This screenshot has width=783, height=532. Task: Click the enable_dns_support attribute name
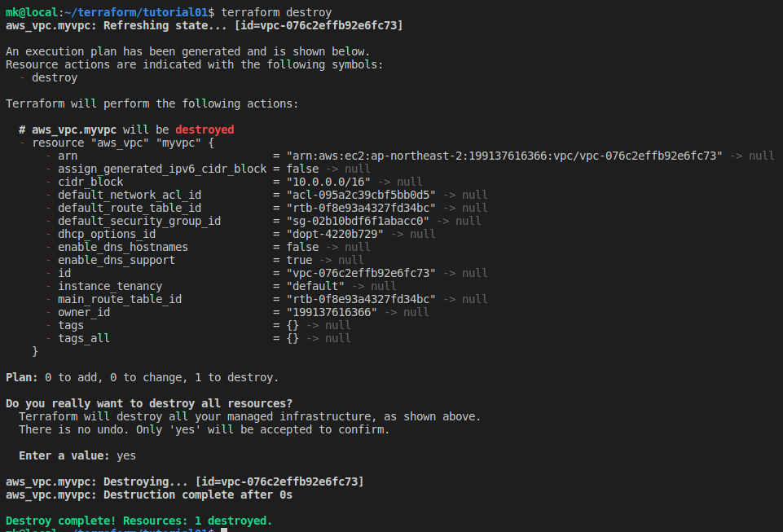(x=117, y=260)
